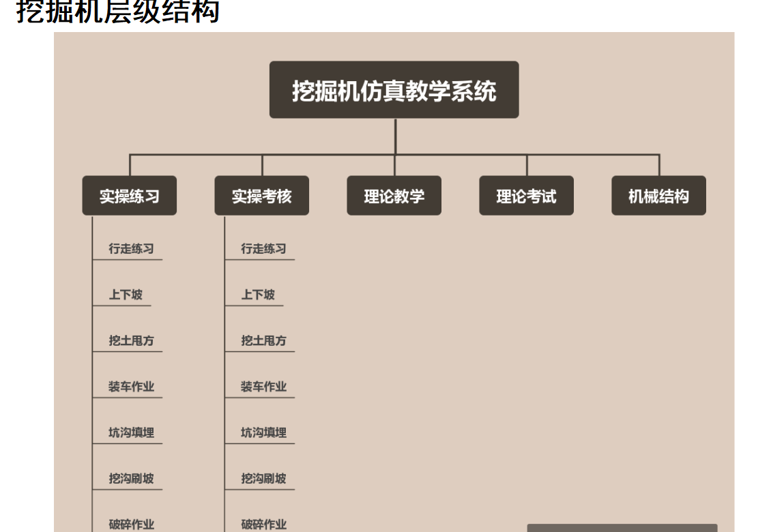Click the 机械结构 node
Image resolution: width=771 pixels, height=532 pixels.
[x=658, y=196]
